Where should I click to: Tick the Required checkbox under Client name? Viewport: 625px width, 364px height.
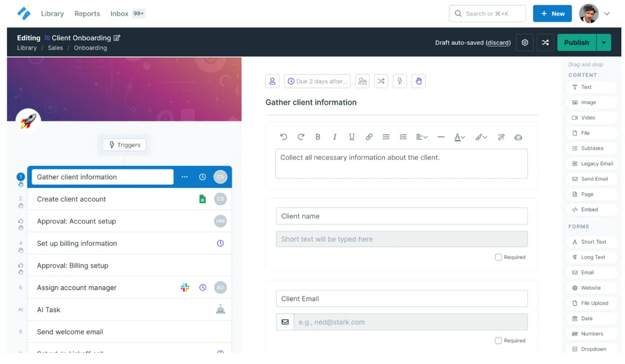(x=498, y=257)
